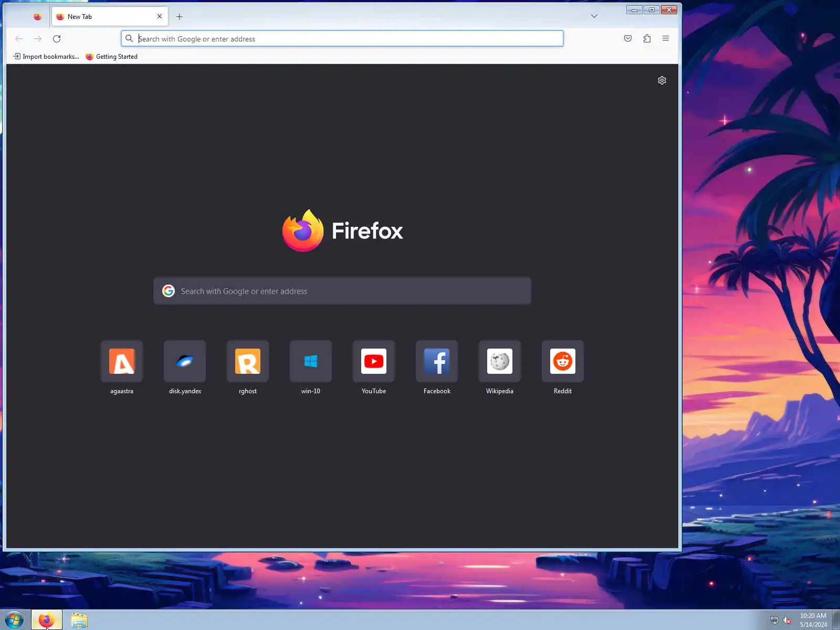Open the Firefox application hamburger menu
Viewport: 840px width, 630px height.
pos(666,38)
